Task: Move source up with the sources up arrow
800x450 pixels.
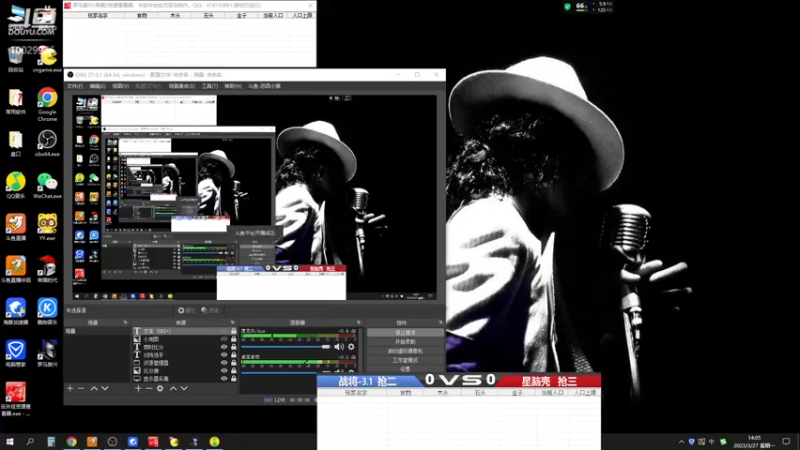Action: point(173,388)
